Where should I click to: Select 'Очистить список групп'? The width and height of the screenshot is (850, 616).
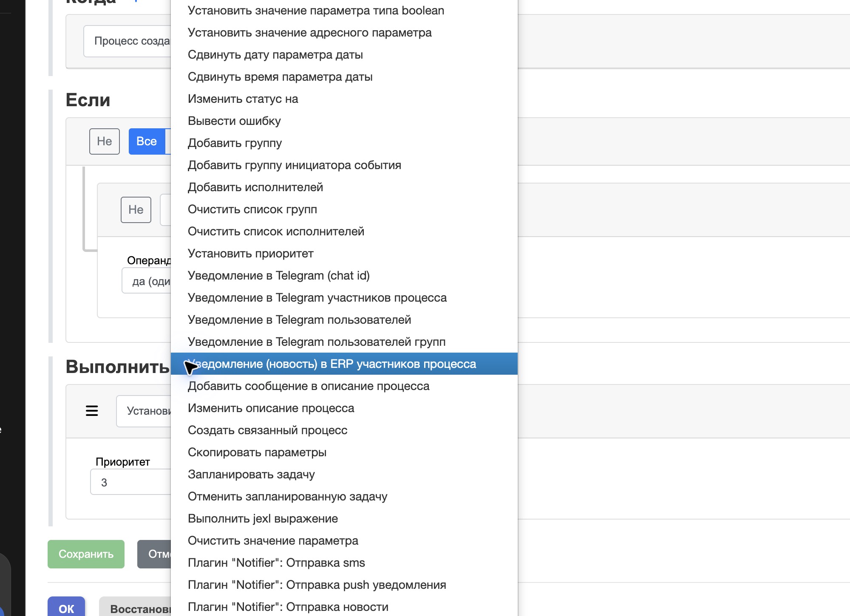pyautogui.click(x=344, y=209)
